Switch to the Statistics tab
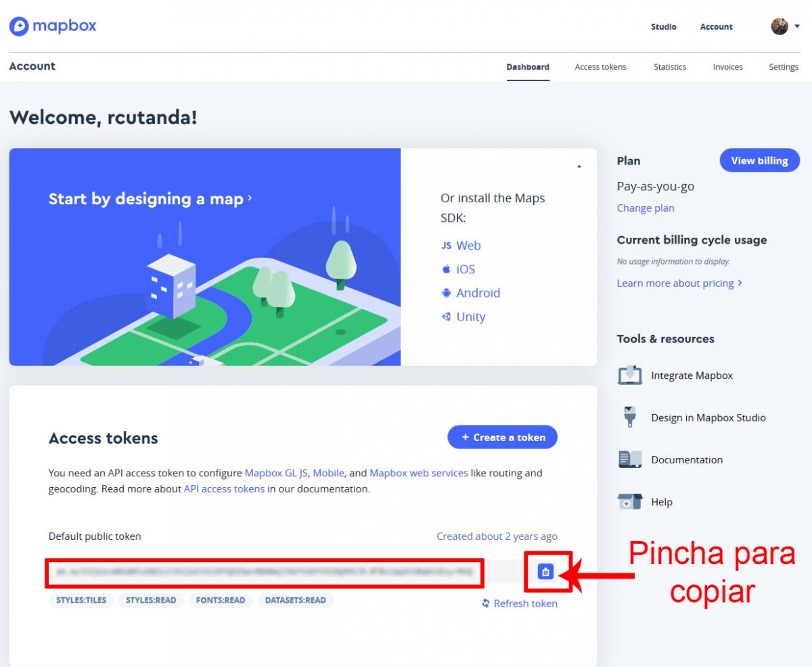 click(670, 67)
